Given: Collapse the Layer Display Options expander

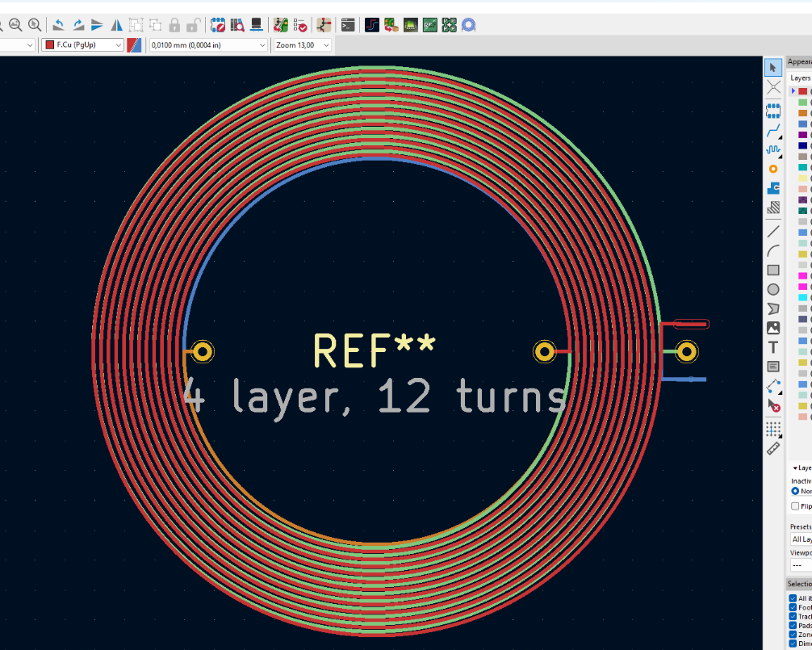Looking at the screenshot, I should 795,468.
